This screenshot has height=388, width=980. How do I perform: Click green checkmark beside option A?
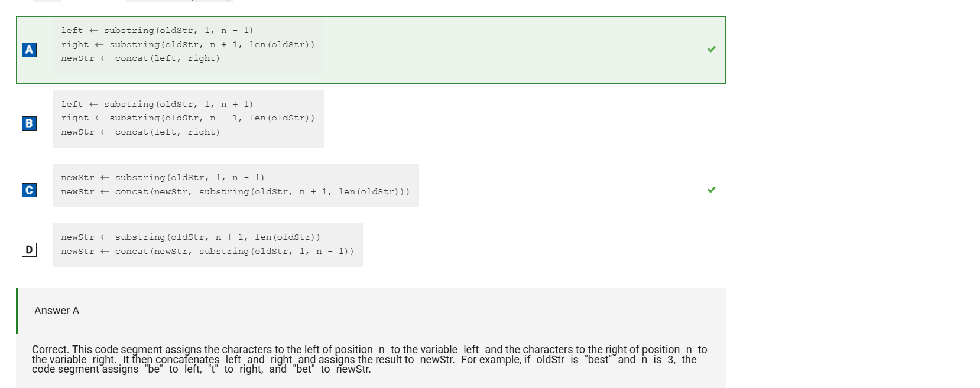(712, 49)
